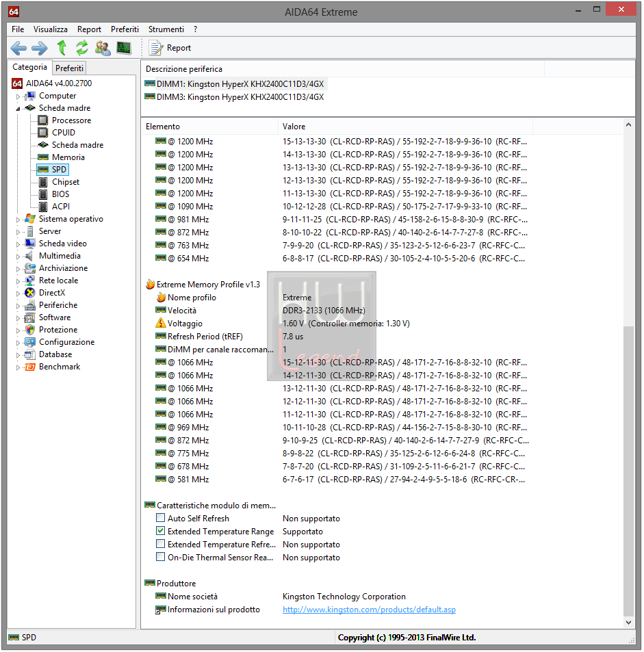This screenshot has height=652, width=644.
Task: Sort by the Elemento column header
Action: point(209,127)
